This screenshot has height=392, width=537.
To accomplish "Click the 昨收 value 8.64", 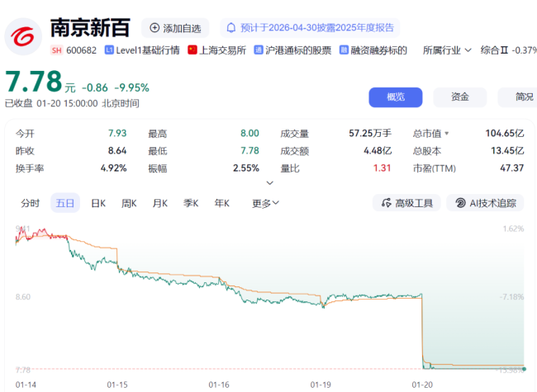I will [117, 150].
